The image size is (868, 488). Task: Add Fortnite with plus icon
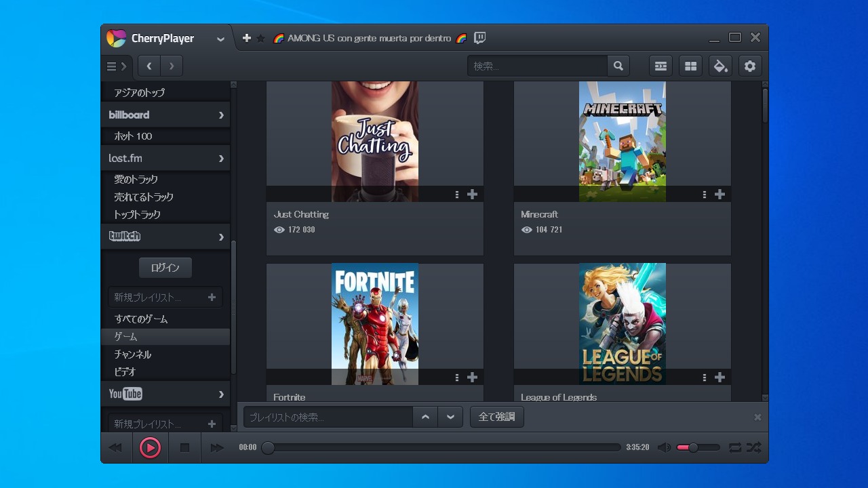click(x=473, y=378)
